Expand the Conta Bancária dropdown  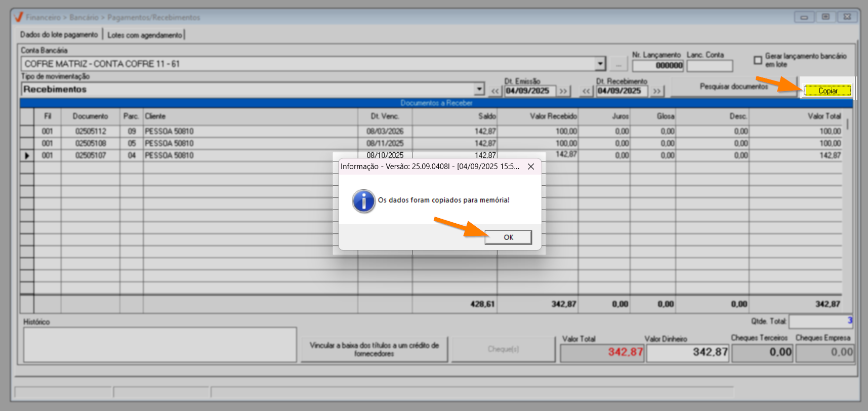coord(600,64)
